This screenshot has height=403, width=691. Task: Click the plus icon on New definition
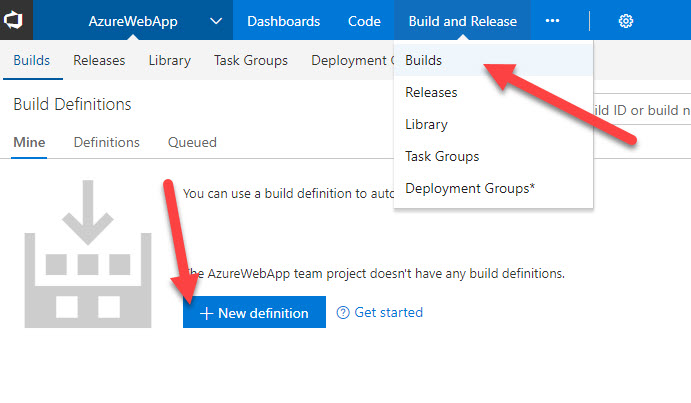tap(206, 313)
